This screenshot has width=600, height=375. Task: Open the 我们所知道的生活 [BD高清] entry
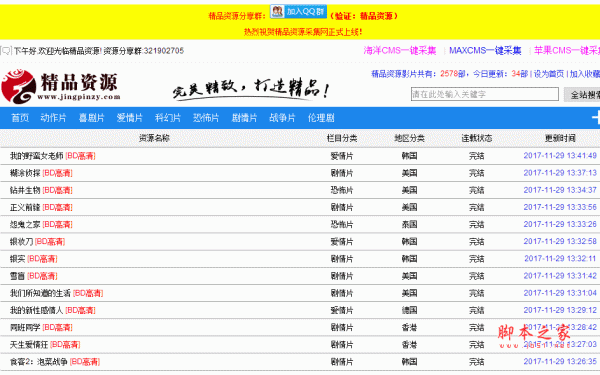coord(57,293)
